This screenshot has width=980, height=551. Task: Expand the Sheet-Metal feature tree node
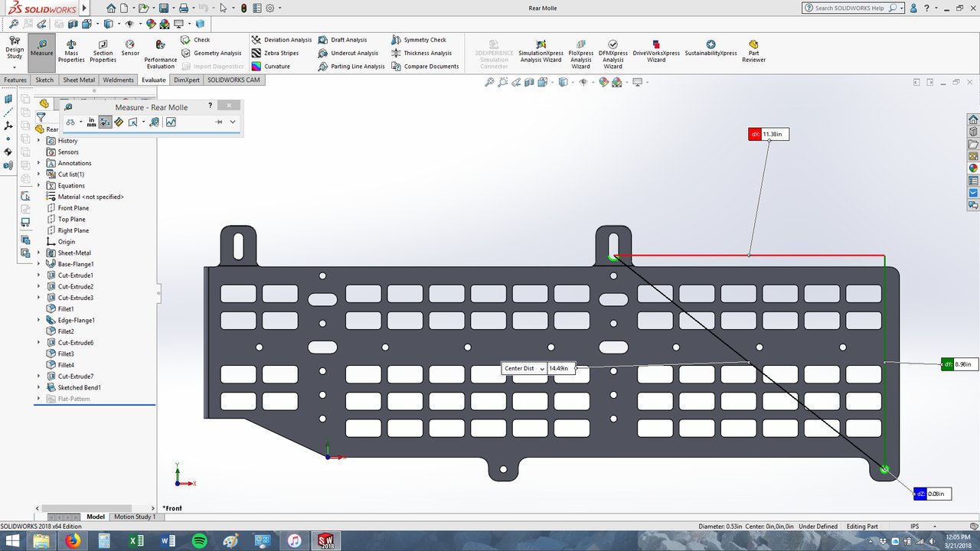[x=39, y=253]
